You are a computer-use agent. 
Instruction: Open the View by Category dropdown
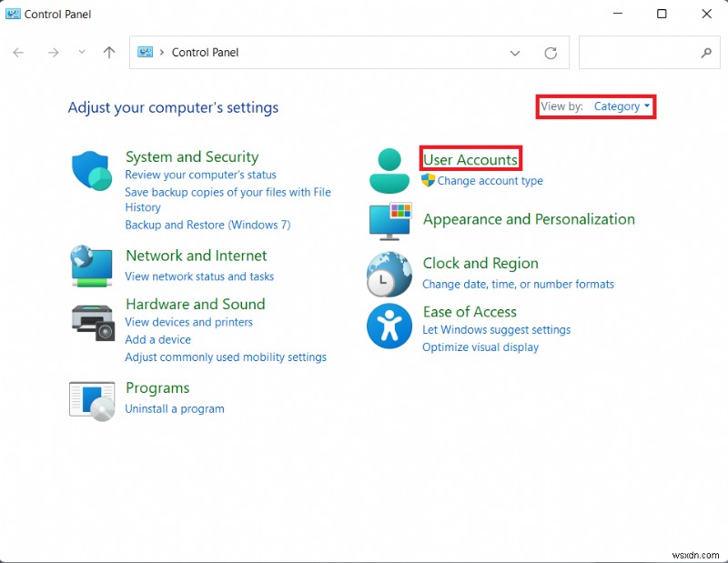[x=622, y=106]
